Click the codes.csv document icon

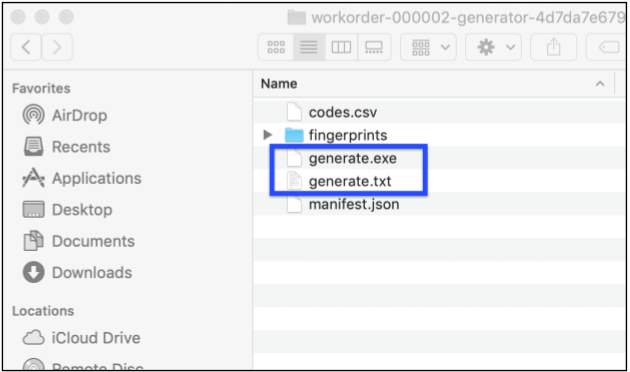click(x=294, y=112)
